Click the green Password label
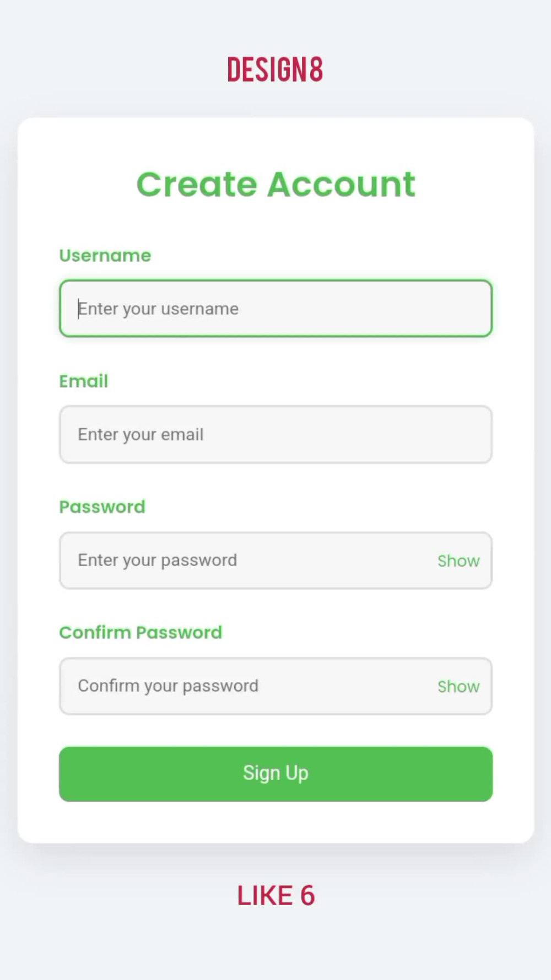Image resolution: width=551 pixels, height=980 pixels. pos(102,507)
